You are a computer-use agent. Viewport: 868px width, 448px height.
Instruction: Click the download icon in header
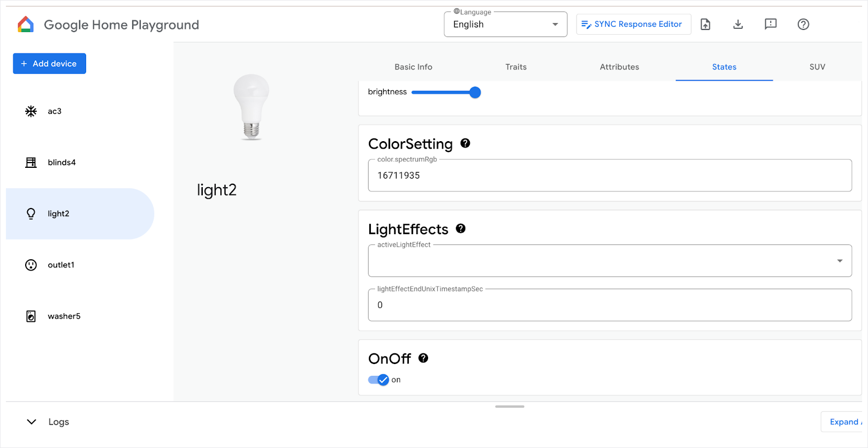[x=738, y=25]
